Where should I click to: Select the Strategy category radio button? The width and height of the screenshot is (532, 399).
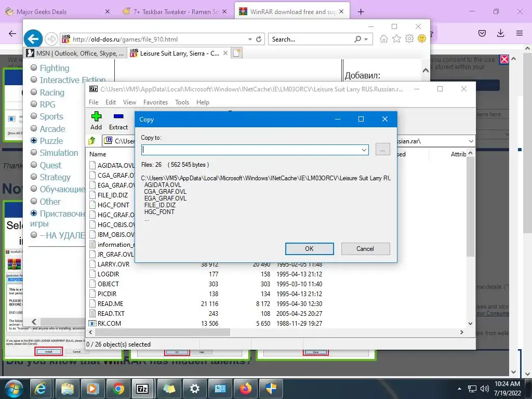[x=34, y=177]
